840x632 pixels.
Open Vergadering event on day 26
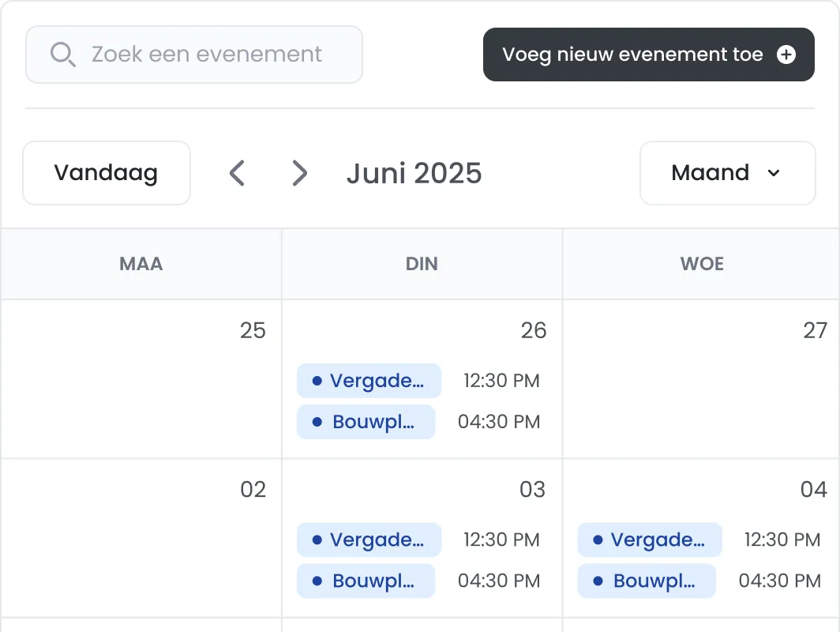(369, 381)
